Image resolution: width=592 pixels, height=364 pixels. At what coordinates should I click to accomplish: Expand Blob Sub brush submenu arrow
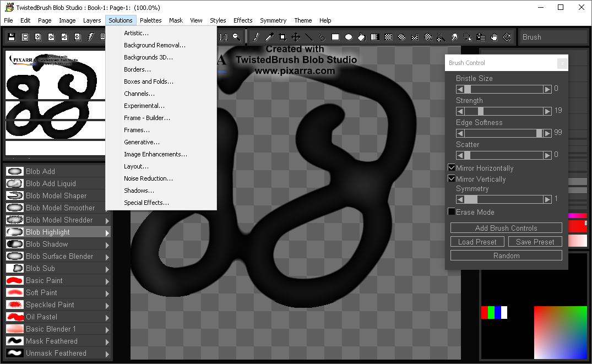pos(107,269)
